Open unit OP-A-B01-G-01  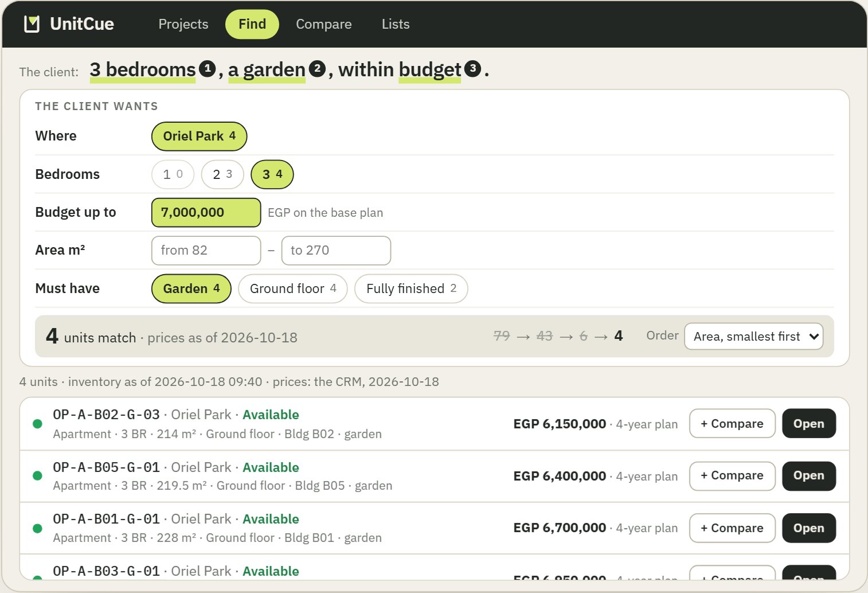coord(809,528)
